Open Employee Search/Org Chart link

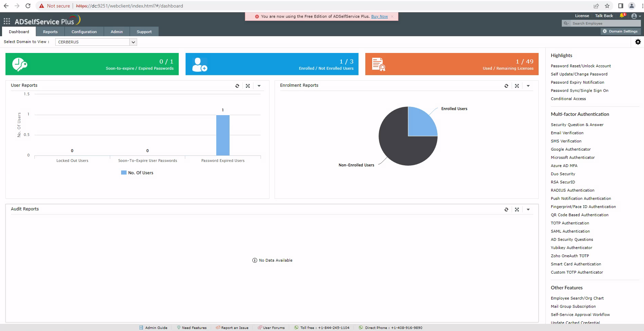click(x=577, y=298)
